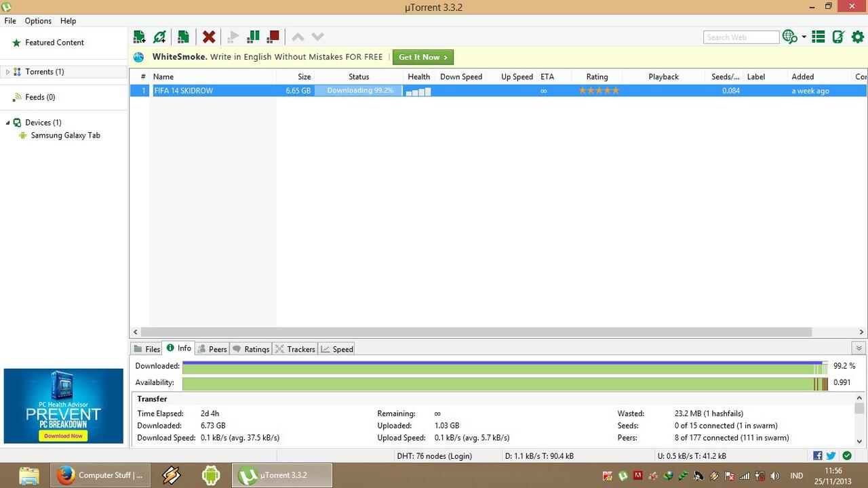Image resolution: width=868 pixels, height=488 pixels.
Task: Click the Add Torrent toolbar icon
Action: 139,37
